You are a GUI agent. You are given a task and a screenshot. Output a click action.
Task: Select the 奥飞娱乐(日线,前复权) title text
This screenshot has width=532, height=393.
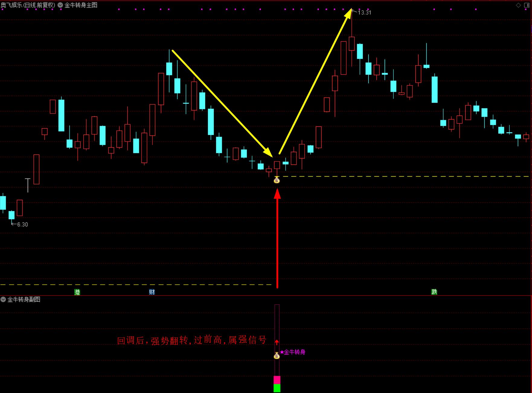[28, 5]
